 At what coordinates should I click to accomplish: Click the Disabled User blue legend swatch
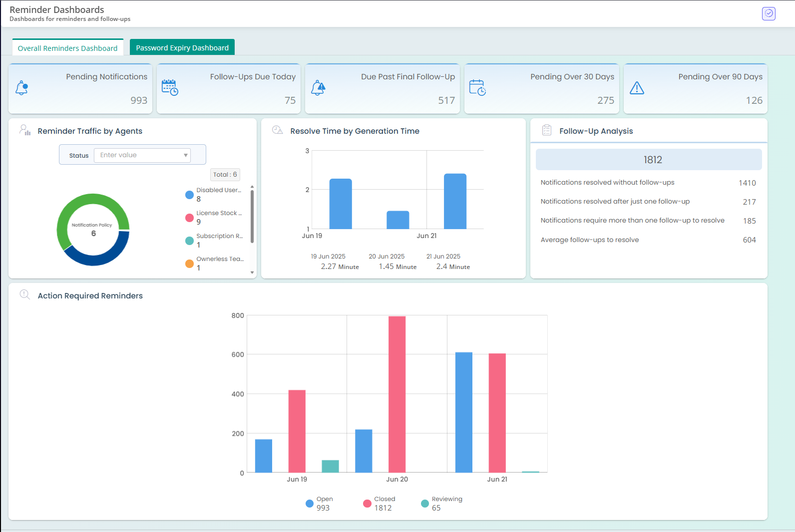click(x=189, y=195)
